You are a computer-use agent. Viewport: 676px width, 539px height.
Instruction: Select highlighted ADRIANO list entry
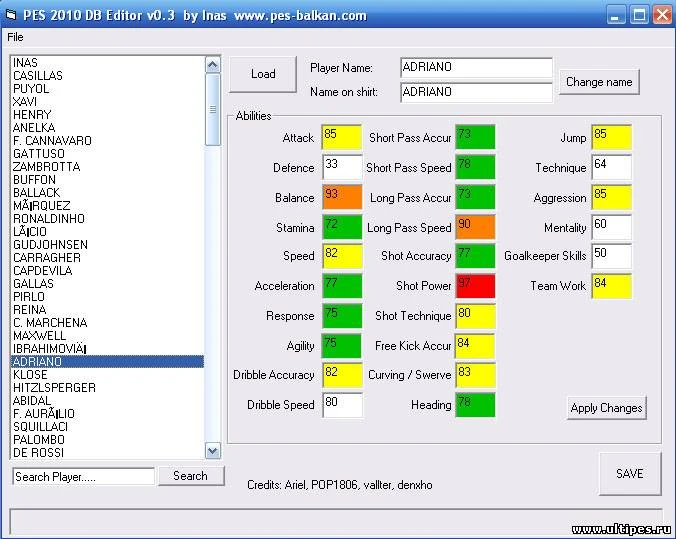click(107, 361)
